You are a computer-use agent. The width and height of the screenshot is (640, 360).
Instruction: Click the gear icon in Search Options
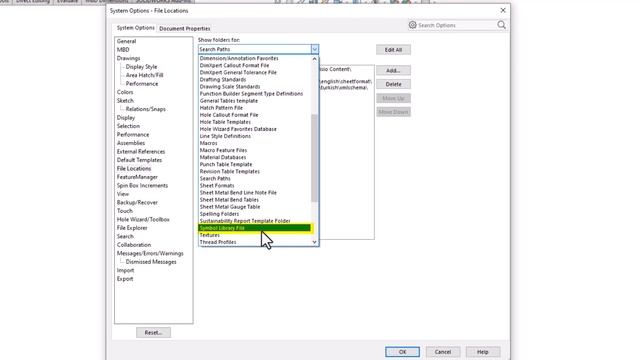pyautogui.click(x=413, y=25)
